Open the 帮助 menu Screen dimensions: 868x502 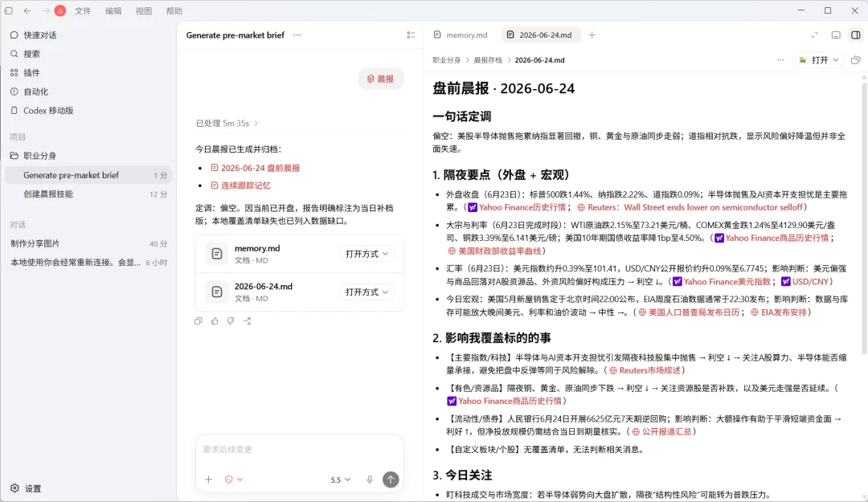coord(174,10)
